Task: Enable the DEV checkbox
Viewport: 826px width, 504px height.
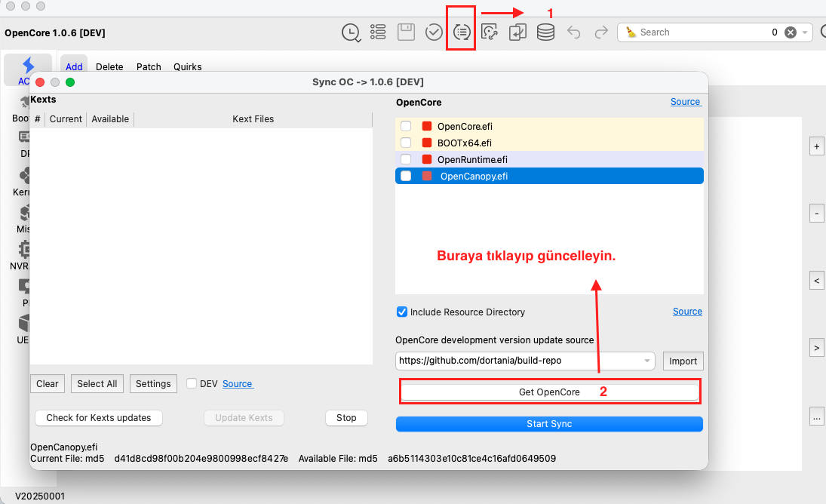Action: [192, 383]
